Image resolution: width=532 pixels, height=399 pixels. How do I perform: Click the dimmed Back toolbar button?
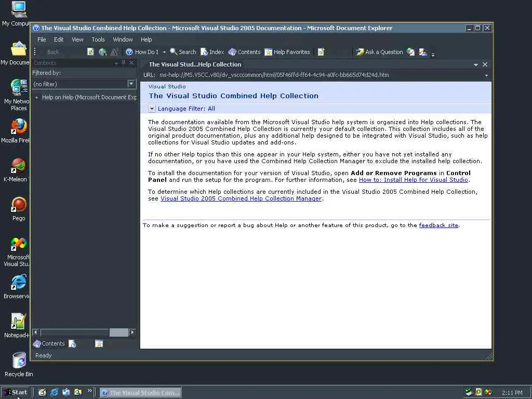tap(53, 52)
